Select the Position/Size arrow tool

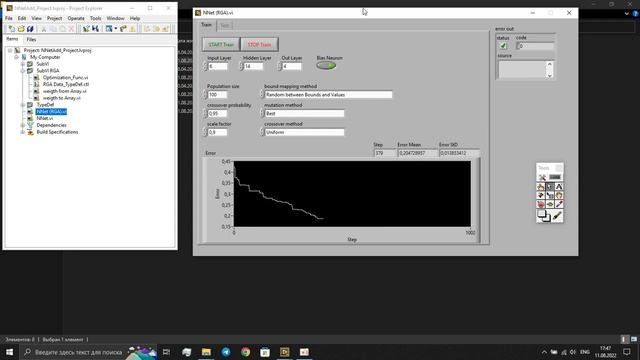[550, 187]
